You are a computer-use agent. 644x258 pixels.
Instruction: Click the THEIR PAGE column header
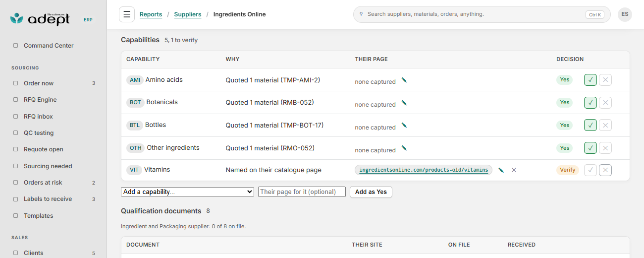pos(372,59)
